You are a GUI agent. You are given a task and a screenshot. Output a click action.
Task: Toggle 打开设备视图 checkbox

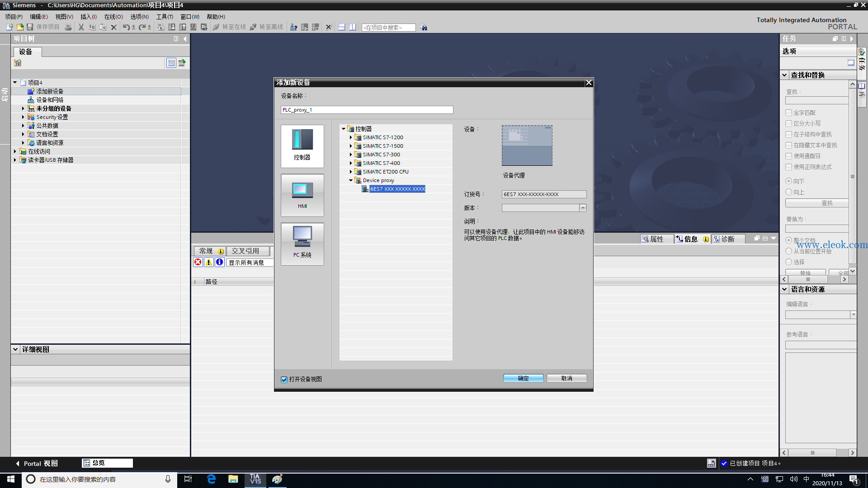point(284,380)
